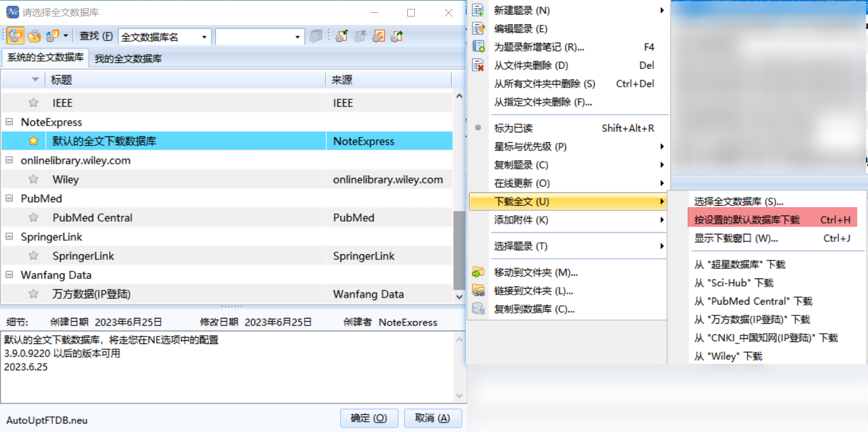Switch to 系统的全文数据库 tab
The height and width of the screenshot is (432, 868).
pos(45,57)
